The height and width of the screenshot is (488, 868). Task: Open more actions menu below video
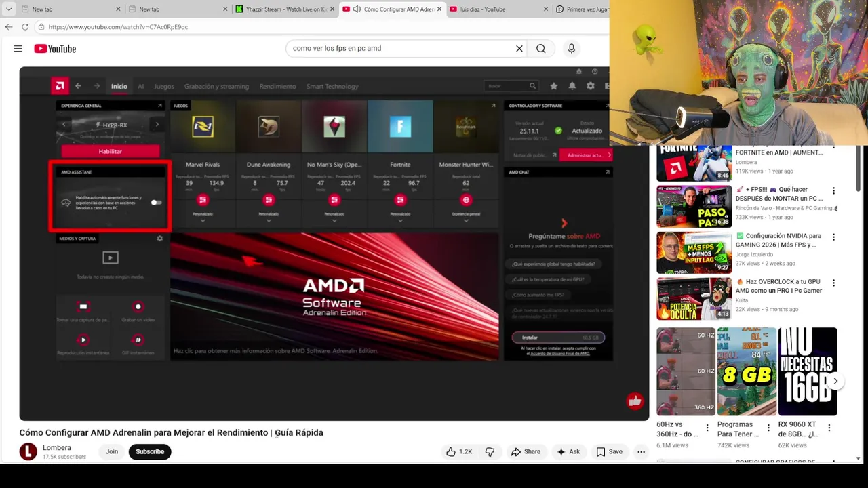pos(641,452)
